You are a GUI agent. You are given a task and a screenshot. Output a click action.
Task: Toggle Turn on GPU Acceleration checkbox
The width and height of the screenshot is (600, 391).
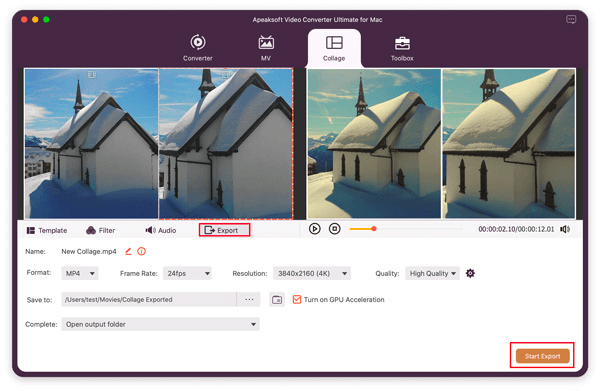click(x=297, y=299)
